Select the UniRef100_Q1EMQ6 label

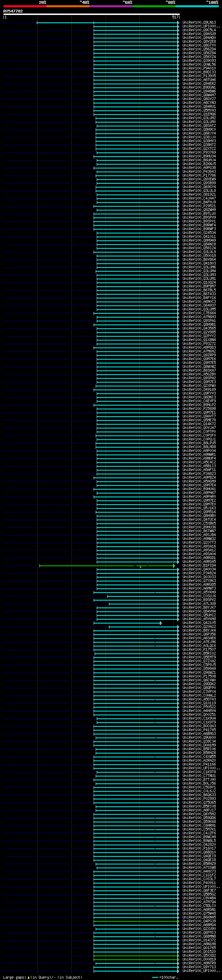pyautogui.click(x=199, y=114)
